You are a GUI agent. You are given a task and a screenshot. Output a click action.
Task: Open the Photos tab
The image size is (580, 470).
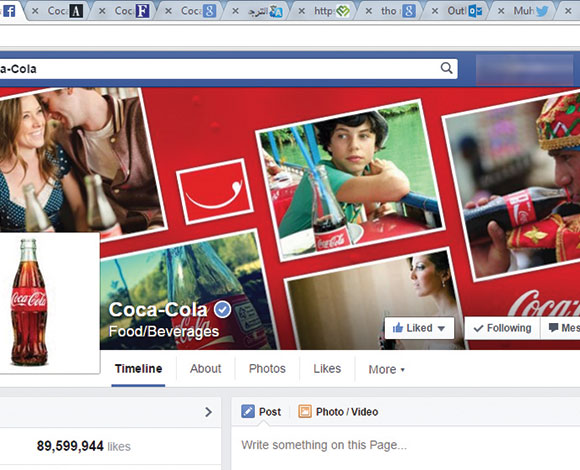click(x=267, y=369)
